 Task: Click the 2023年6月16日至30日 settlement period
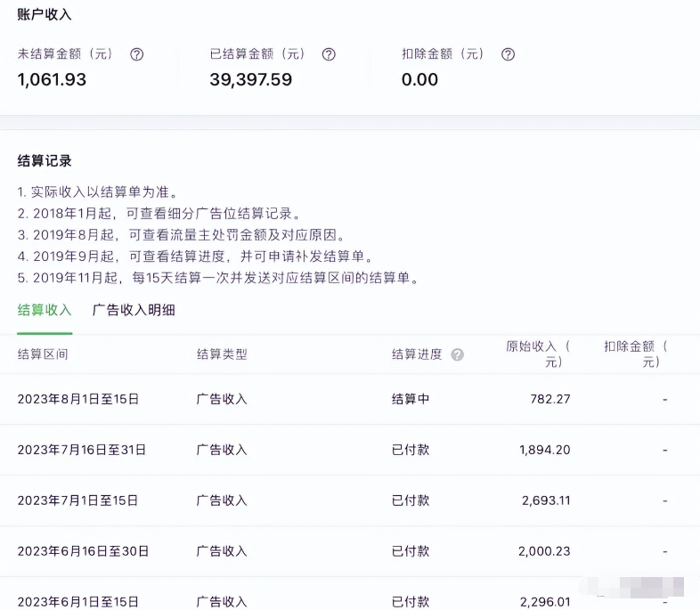coord(84,551)
